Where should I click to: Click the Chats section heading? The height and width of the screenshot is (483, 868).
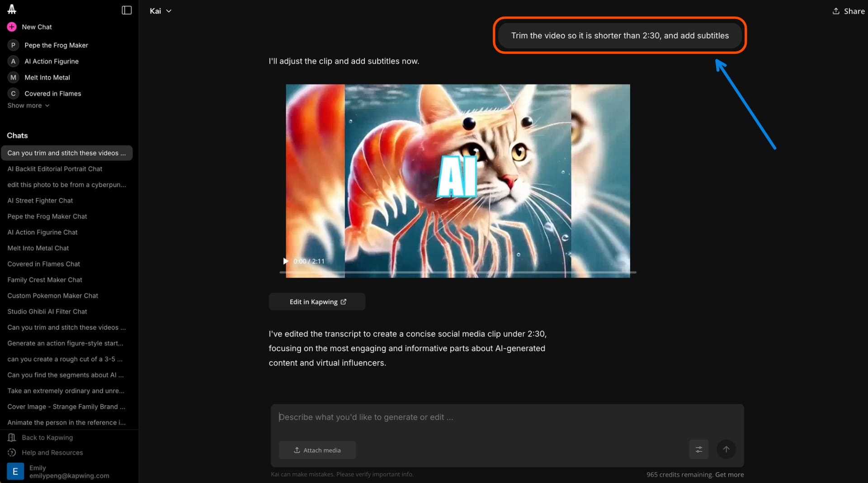tap(17, 136)
